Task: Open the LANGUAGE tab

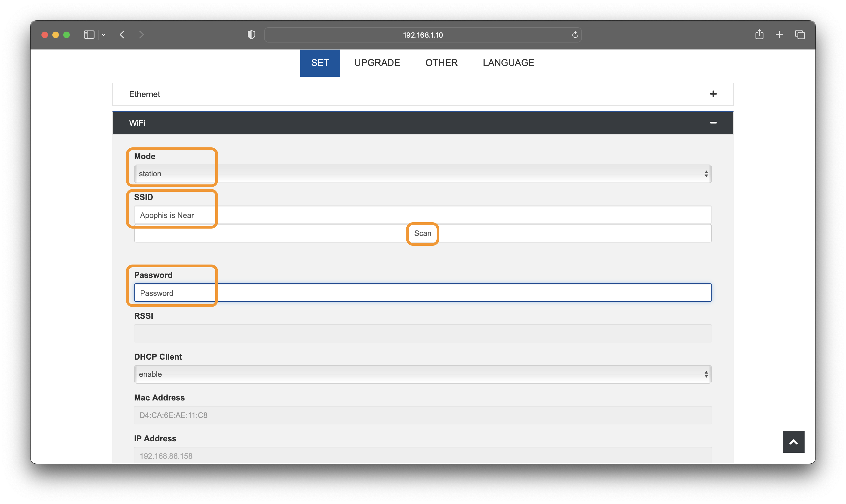Action: 508,63
